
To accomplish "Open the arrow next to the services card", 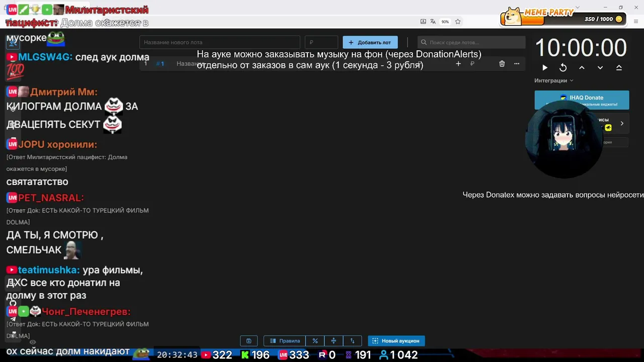I will [622, 123].
